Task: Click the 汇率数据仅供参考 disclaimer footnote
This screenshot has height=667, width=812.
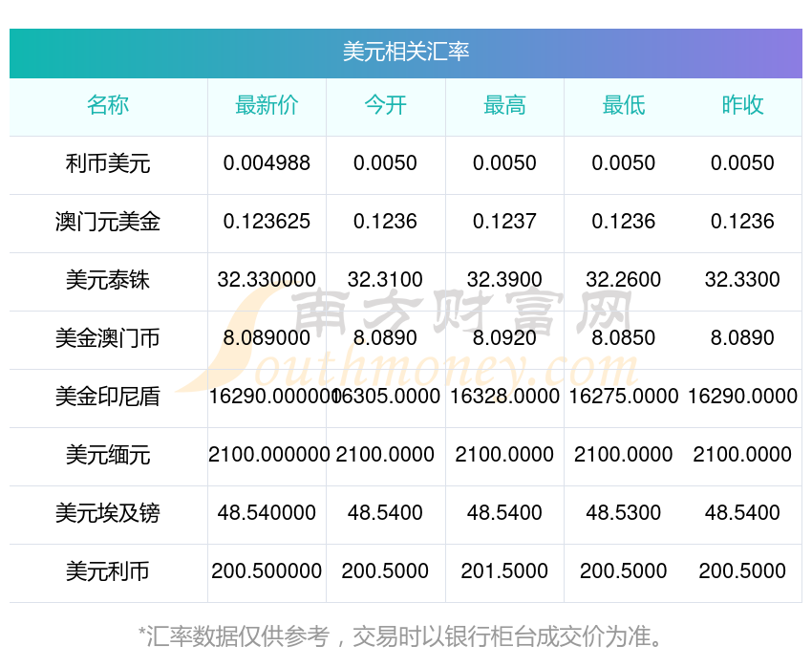Action: coord(399,636)
